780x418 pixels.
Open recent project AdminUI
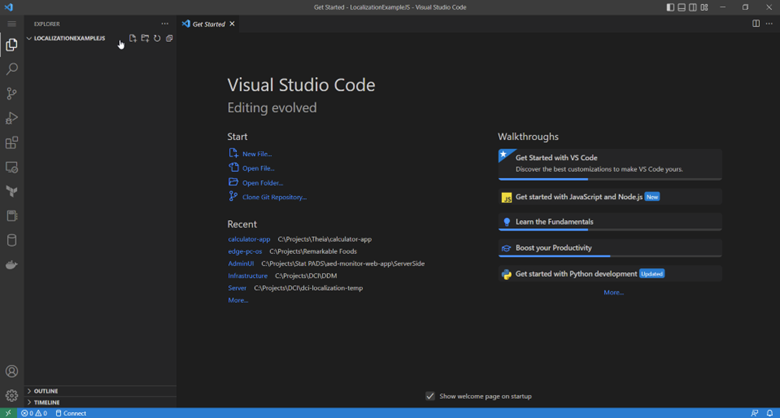tap(241, 264)
